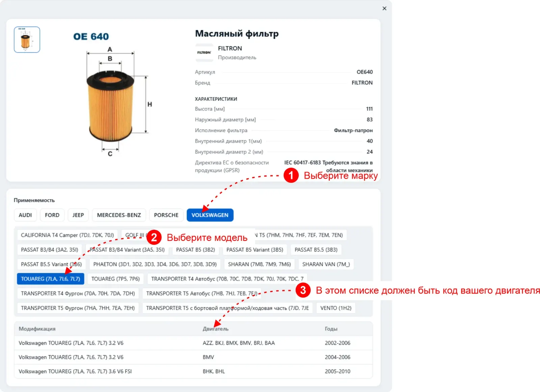540x392 pixels.
Task: Select TOUAREG (7LA, 7L6, 7L7) model
Action: pos(51,279)
